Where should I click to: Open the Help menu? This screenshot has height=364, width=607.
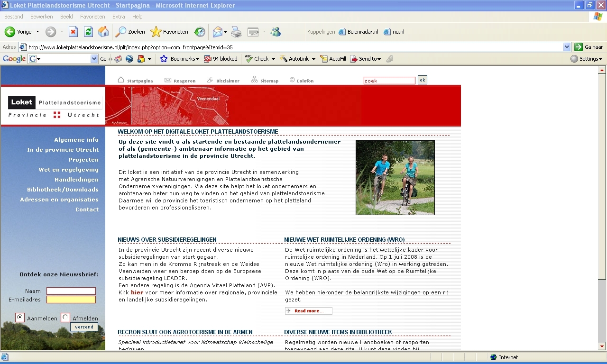(138, 17)
